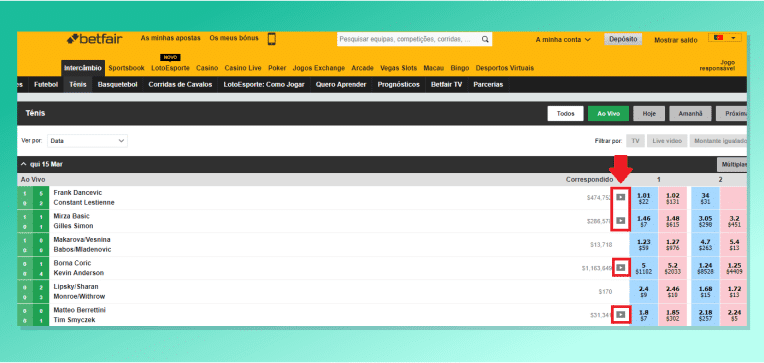This screenshot has width=764, height=363.
Task: Click the search magnifier icon
Action: 485,39
